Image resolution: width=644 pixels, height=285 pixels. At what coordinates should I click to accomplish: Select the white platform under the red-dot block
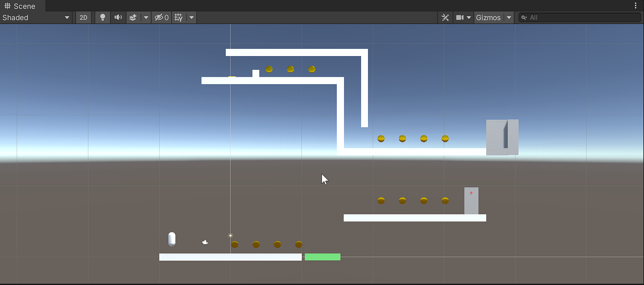(x=415, y=218)
